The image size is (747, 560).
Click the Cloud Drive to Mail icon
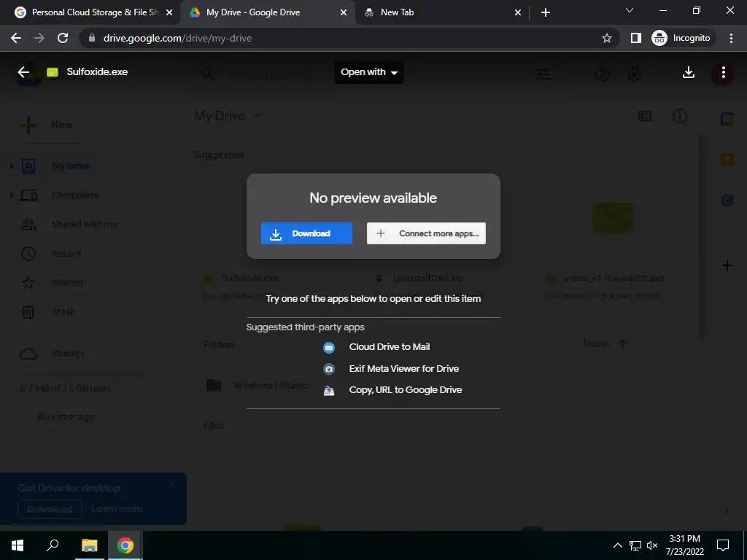point(329,348)
